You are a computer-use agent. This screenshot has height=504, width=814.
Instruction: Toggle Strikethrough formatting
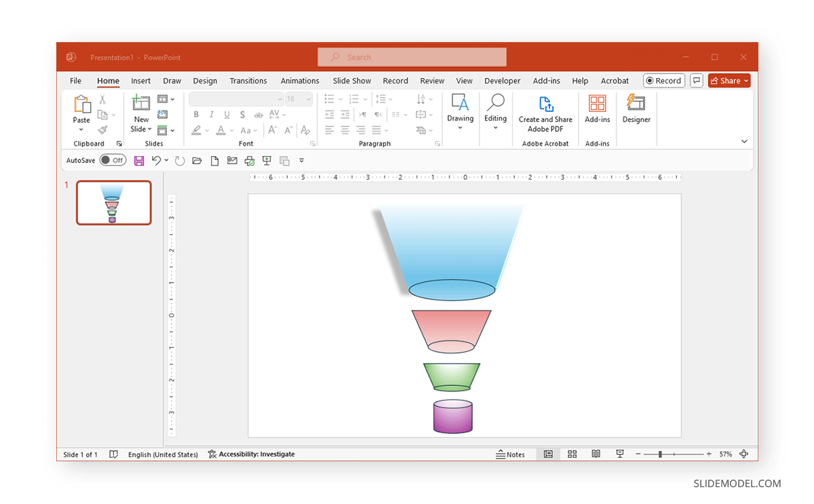258,115
